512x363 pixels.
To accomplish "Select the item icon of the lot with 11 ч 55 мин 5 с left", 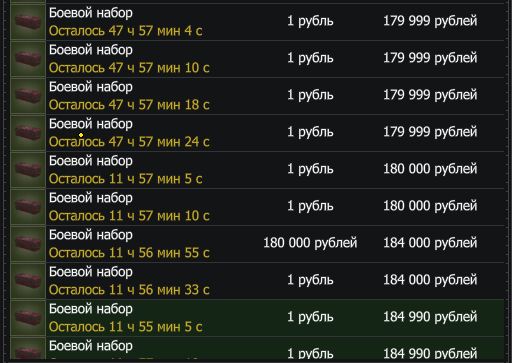I will click(x=28, y=318).
